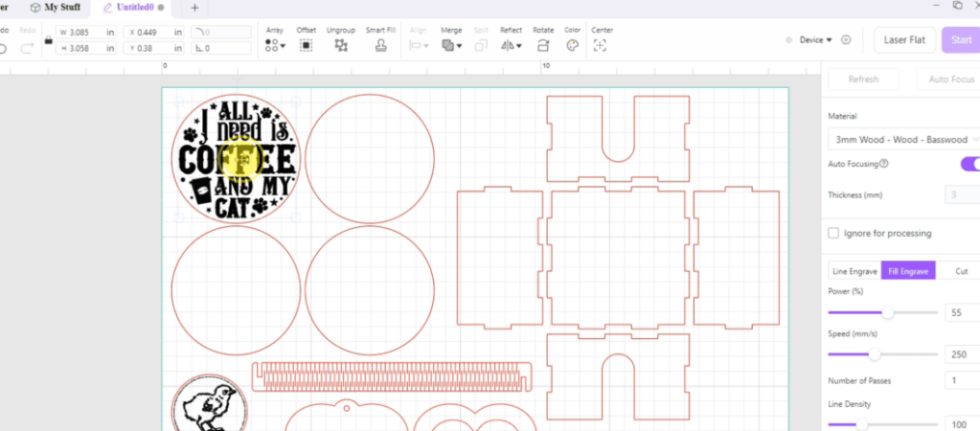Viewport: 980px width, 431px height.
Task: Center the selection on the canvas
Action: [x=602, y=45]
